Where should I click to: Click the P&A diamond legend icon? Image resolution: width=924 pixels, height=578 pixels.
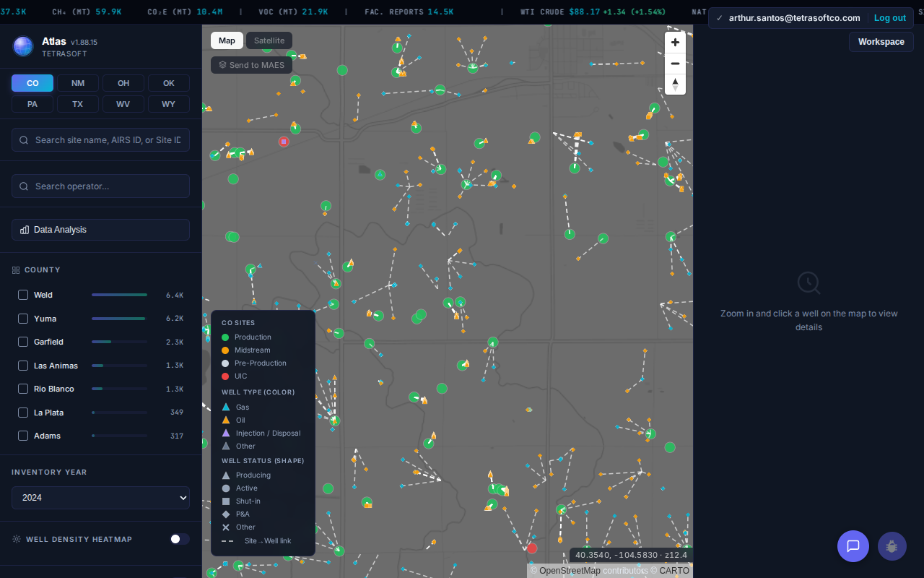click(x=226, y=514)
